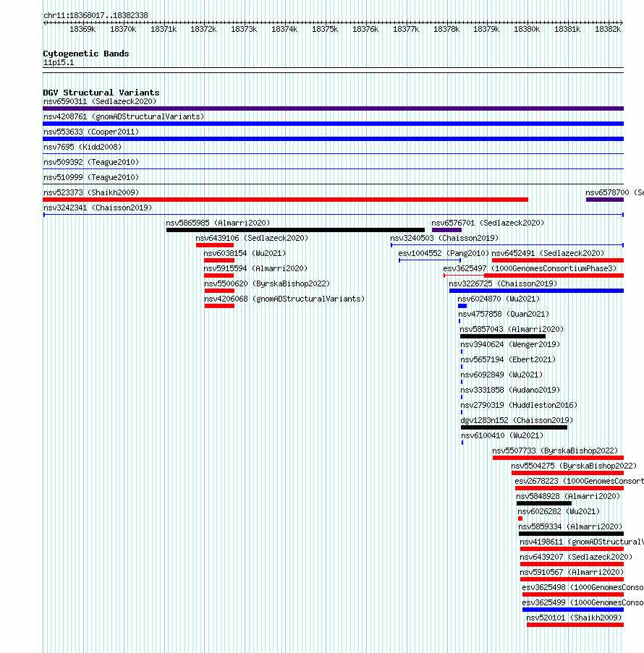This screenshot has height=653, width=644.
Task: Select nsv6439207 (Sedlazeck2020) label
Action: pos(576,558)
